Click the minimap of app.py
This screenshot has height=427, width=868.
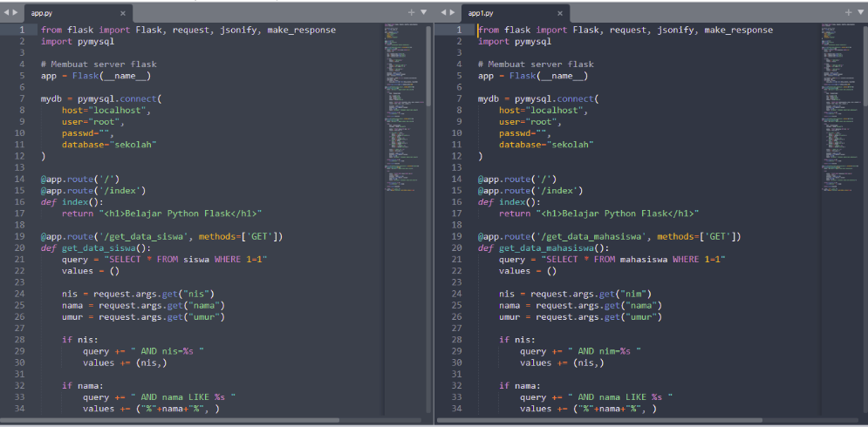coord(404,108)
